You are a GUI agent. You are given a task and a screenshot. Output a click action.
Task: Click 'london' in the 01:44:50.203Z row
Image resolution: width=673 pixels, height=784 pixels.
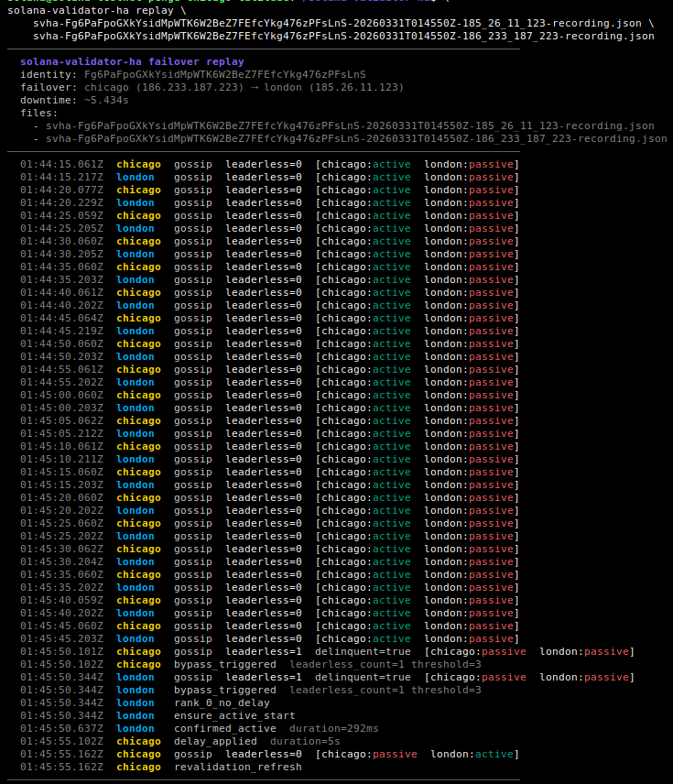click(135, 356)
